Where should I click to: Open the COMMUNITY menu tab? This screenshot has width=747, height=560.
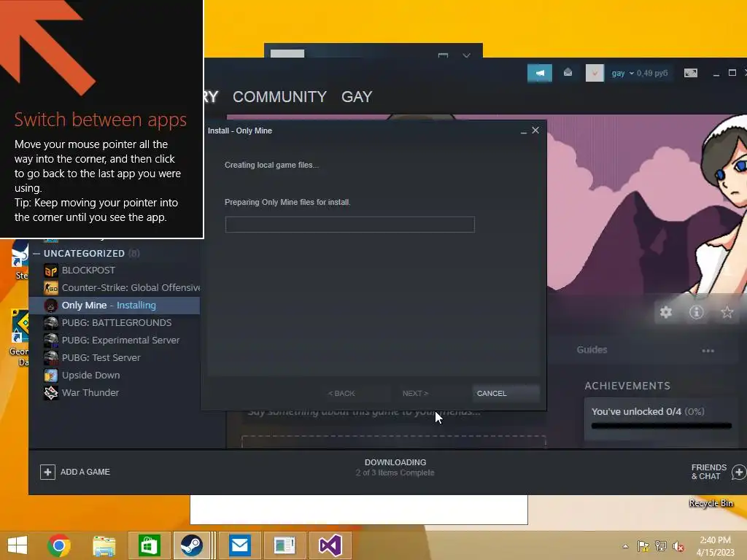(x=279, y=97)
